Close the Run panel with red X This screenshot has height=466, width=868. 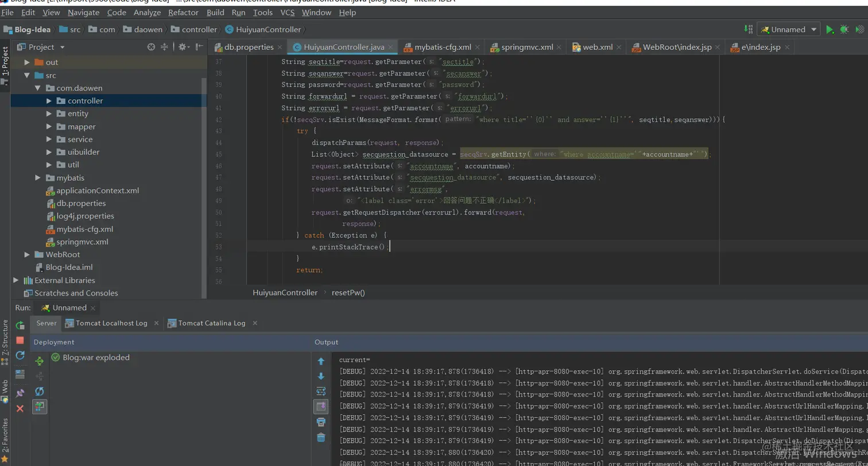(x=20, y=409)
